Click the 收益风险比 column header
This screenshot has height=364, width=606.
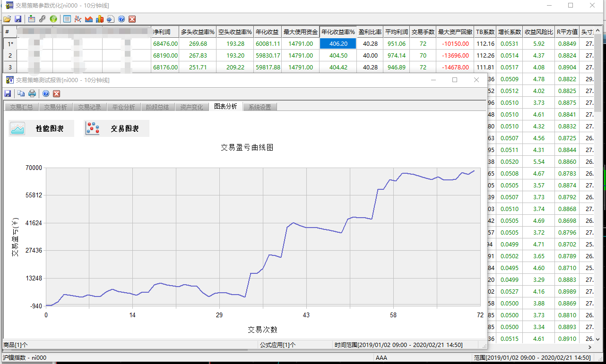pos(538,32)
